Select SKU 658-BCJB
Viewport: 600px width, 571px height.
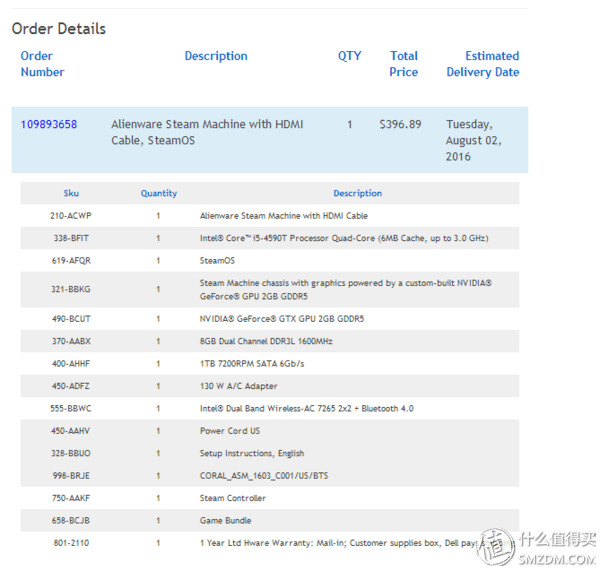71,521
